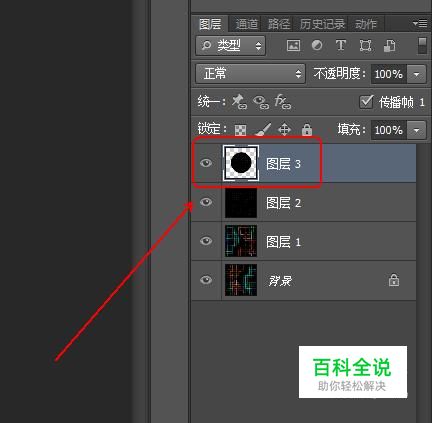432x423 pixels.
Task: Hide 图层 3 with its eye icon
Action: pos(206,163)
